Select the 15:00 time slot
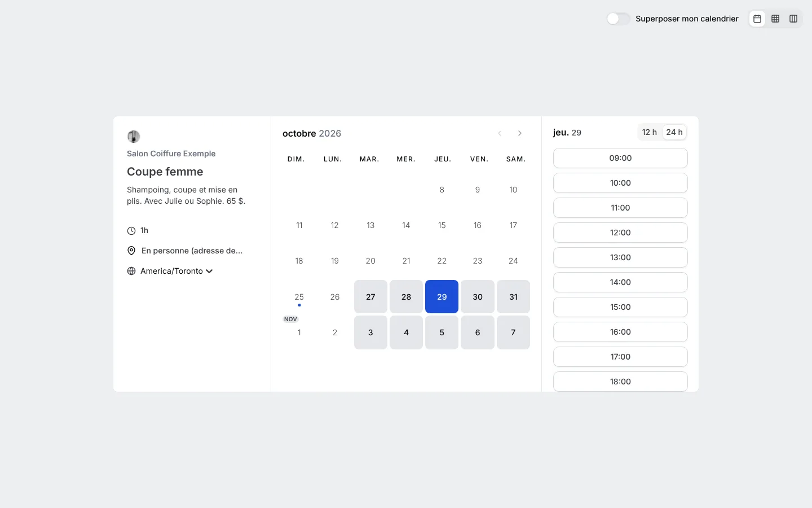812x508 pixels. click(x=620, y=307)
